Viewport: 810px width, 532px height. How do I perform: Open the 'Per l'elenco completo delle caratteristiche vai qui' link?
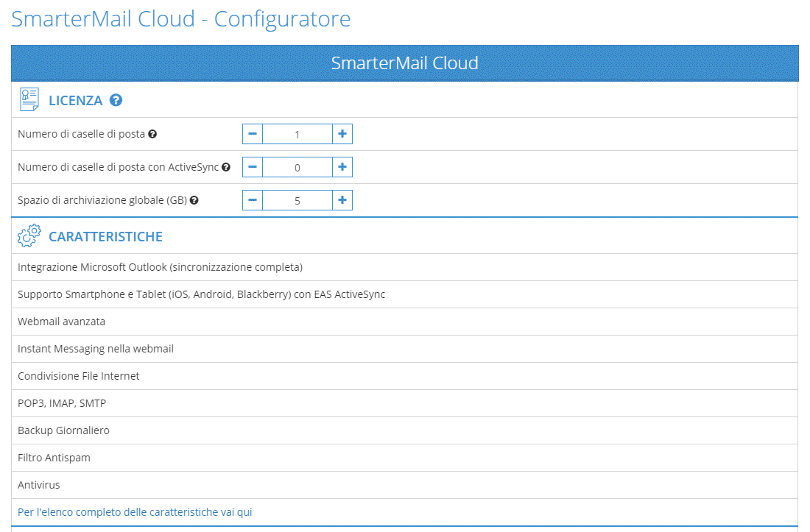(x=135, y=512)
